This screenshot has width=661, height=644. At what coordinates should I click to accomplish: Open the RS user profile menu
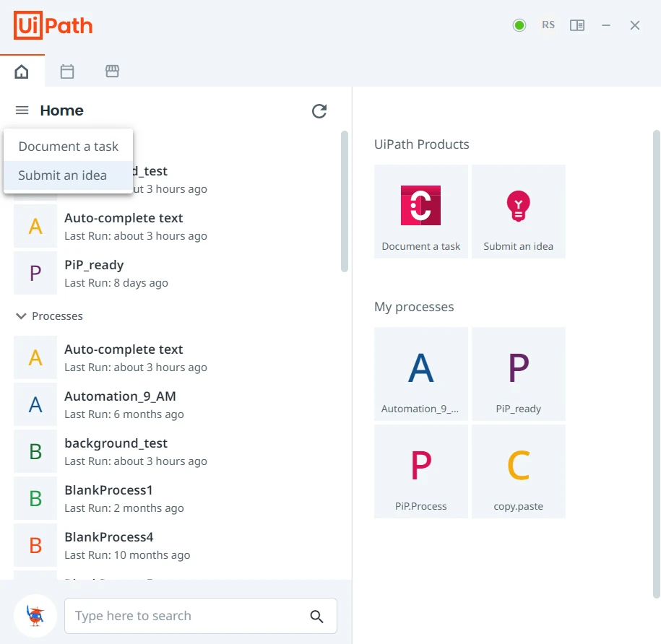coord(548,25)
